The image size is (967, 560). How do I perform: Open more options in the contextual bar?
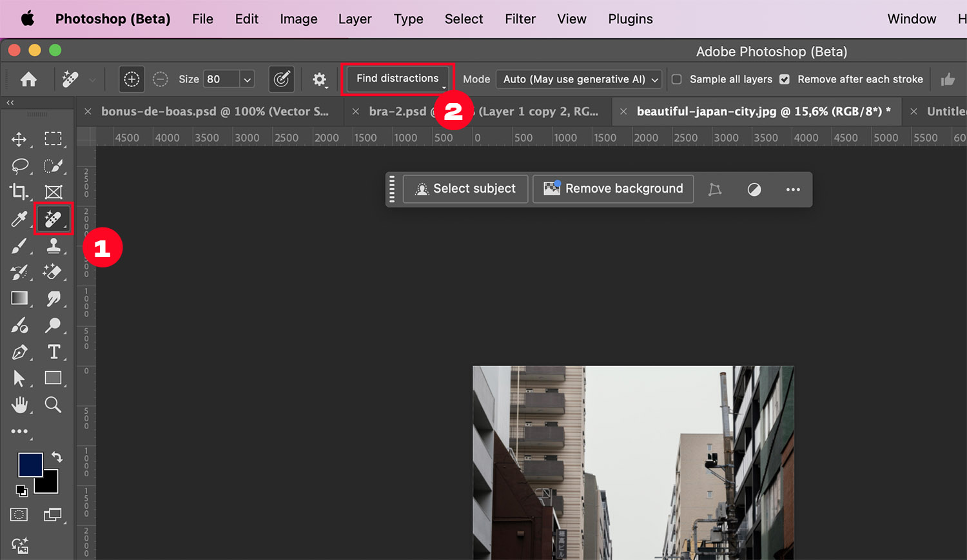pyautogui.click(x=793, y=189)
